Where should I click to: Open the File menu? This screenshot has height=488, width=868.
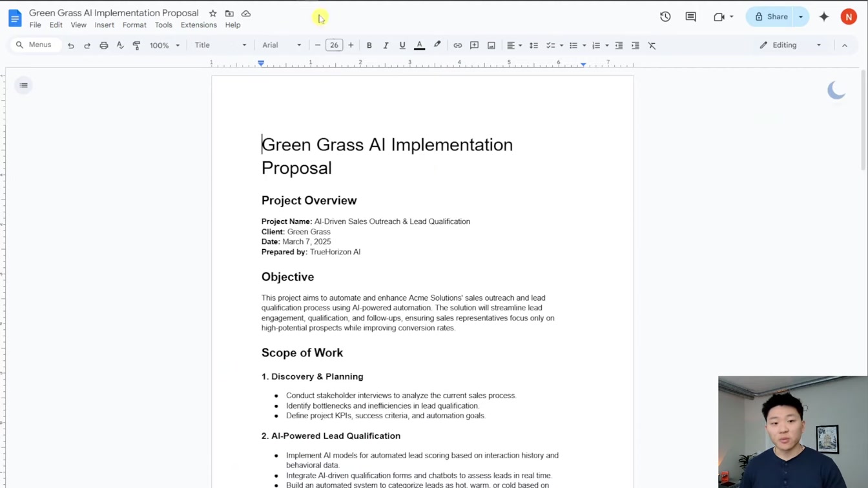coord(35,25)
